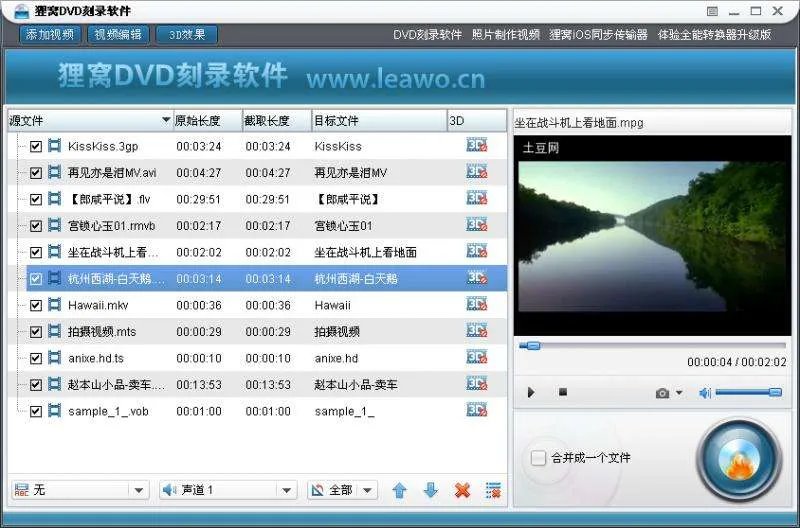Click the 3D icon for Hawaii.mkv
Image resolution: width=800 pixels, height=528 pixels.
pos(477,304)
